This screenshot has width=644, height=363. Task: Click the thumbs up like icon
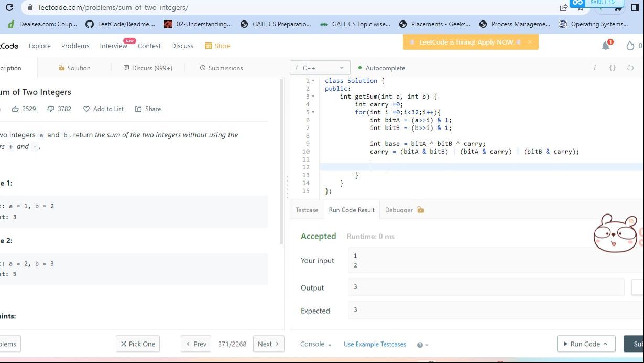[15, 109]
